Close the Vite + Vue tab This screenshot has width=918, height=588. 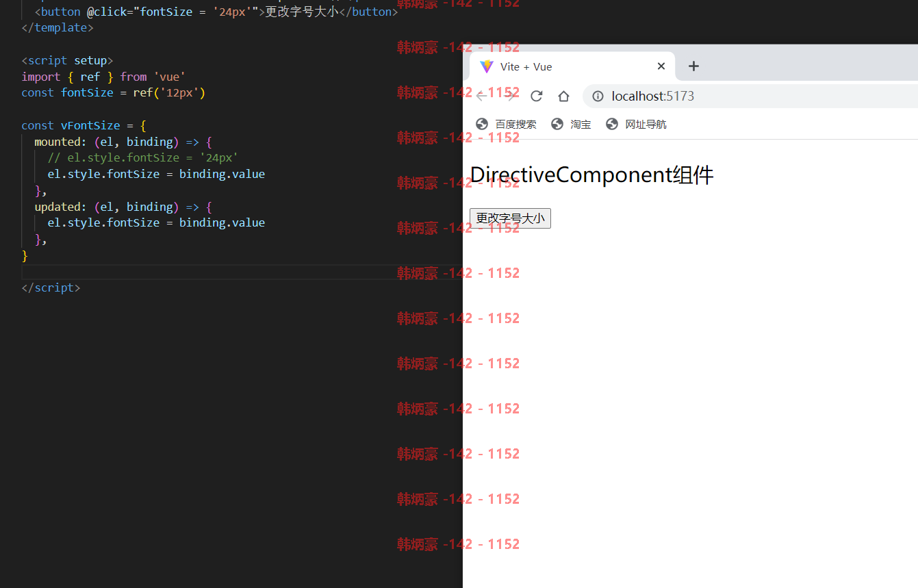pyautogui.click(x=661, y=66)
